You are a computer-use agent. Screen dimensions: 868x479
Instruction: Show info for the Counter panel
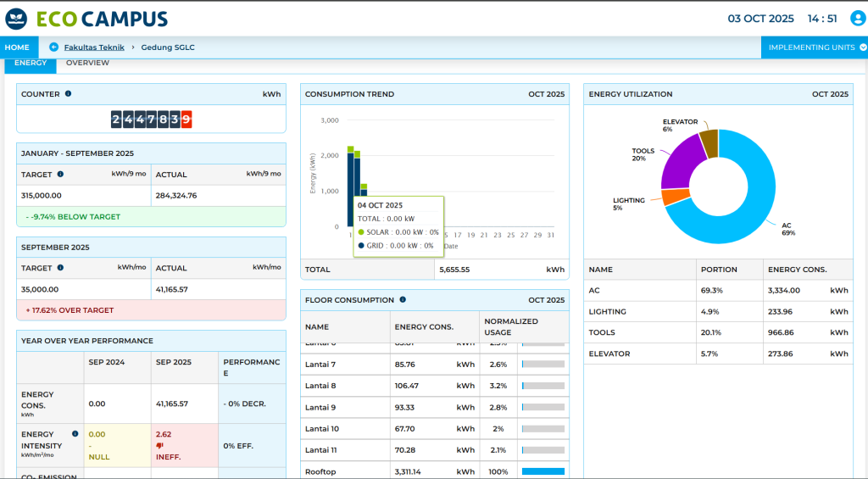coord(69,94)
